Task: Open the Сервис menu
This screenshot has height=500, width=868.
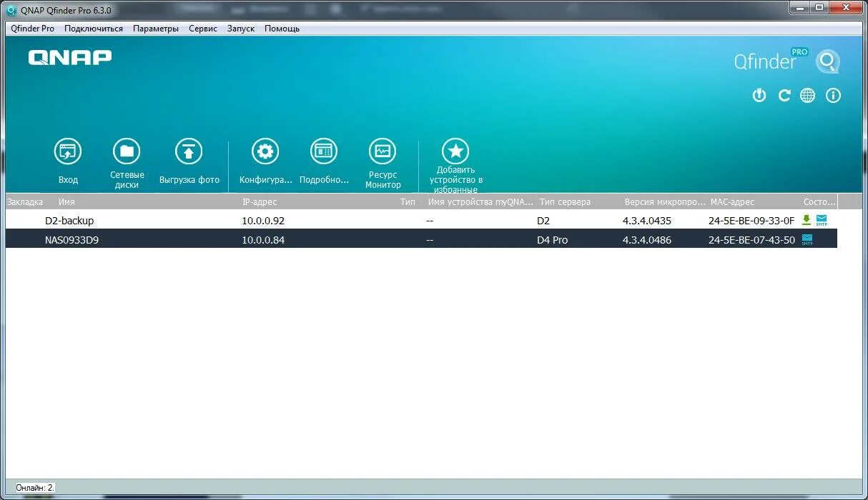Action: point(203,29)
